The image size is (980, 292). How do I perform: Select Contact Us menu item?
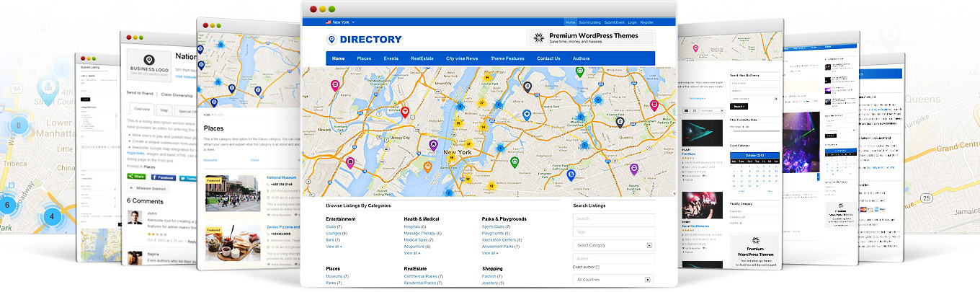pyautogui.click(x=548, y=58)
